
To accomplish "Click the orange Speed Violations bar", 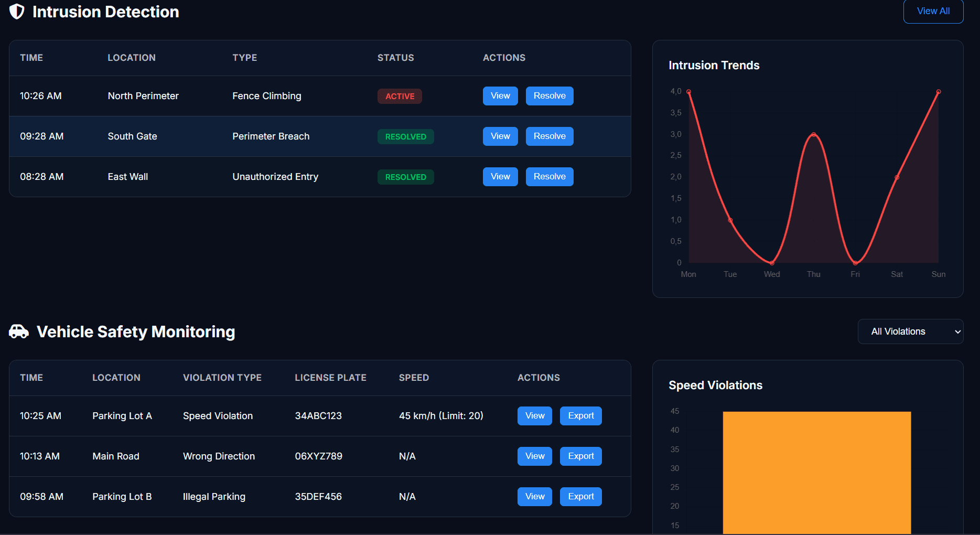I will (816, 472).
